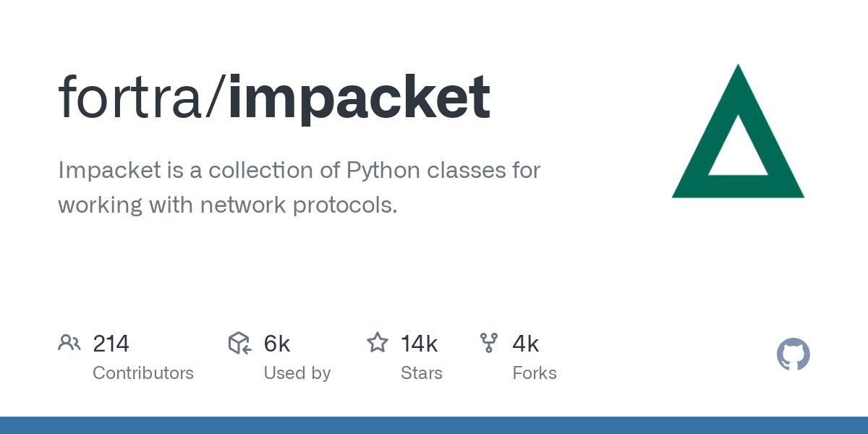
Task: Click the Forks branch icon
Action: pyautogui.click(x=489, y=343)
